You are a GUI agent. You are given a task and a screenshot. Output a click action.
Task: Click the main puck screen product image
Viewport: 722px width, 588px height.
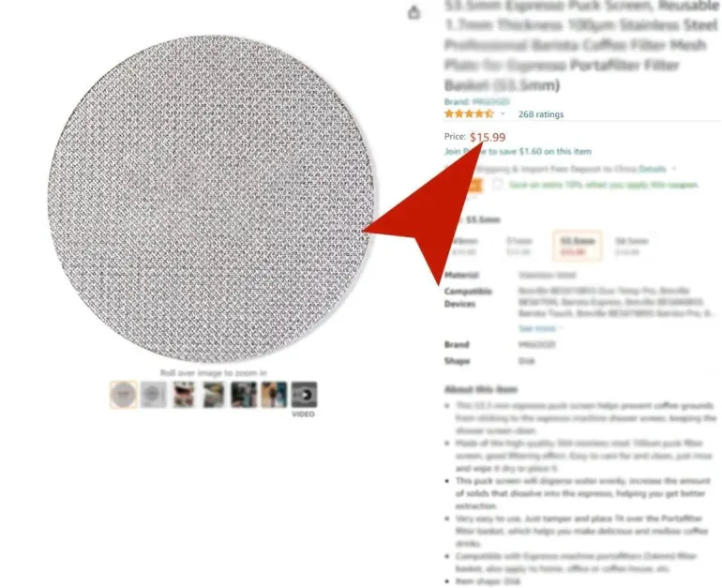pyautogui.click(x=211, y=199)
